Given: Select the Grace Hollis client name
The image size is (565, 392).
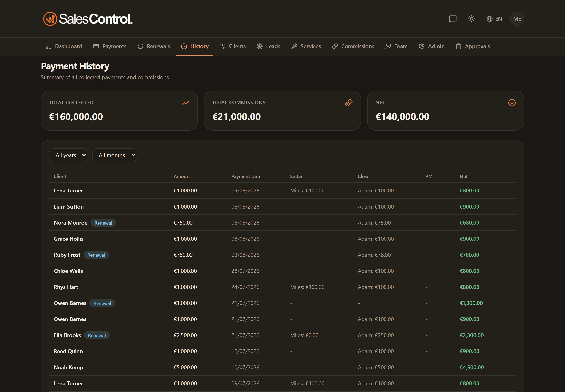Looking at the screenshot, I should click(x=69, y=239).
